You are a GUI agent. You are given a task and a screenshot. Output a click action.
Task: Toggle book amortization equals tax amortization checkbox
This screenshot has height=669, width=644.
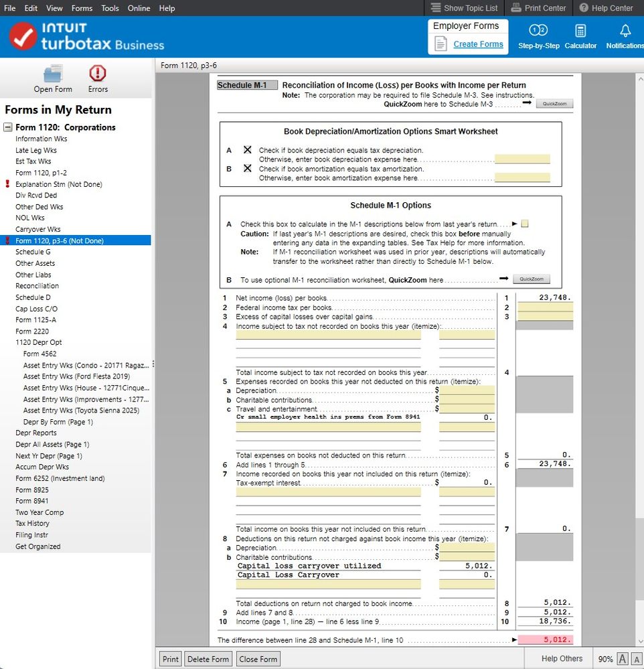coord(248,168)
